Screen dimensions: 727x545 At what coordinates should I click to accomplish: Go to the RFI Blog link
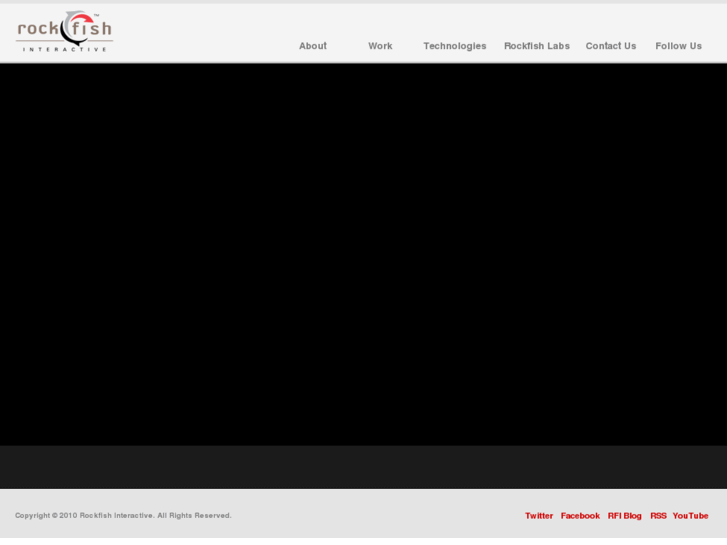coord(625,516)
